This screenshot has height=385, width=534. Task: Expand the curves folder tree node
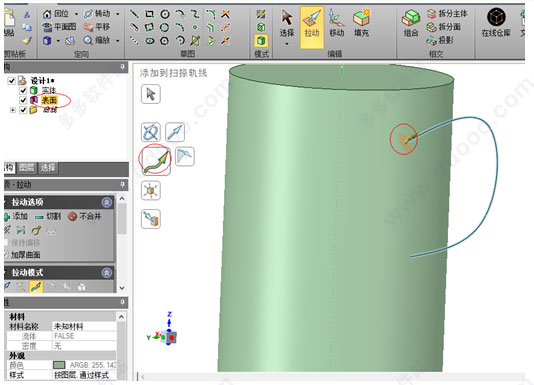pyautogui.click(x=13, y=110)
